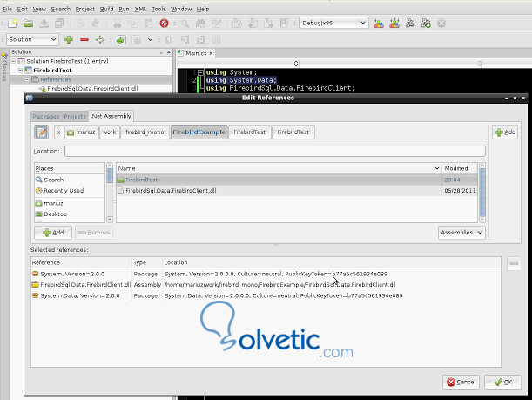Viewport: 532px width, 400px height.
Task: Click the pencil path-edit toggle button
Action: [41, 132]
